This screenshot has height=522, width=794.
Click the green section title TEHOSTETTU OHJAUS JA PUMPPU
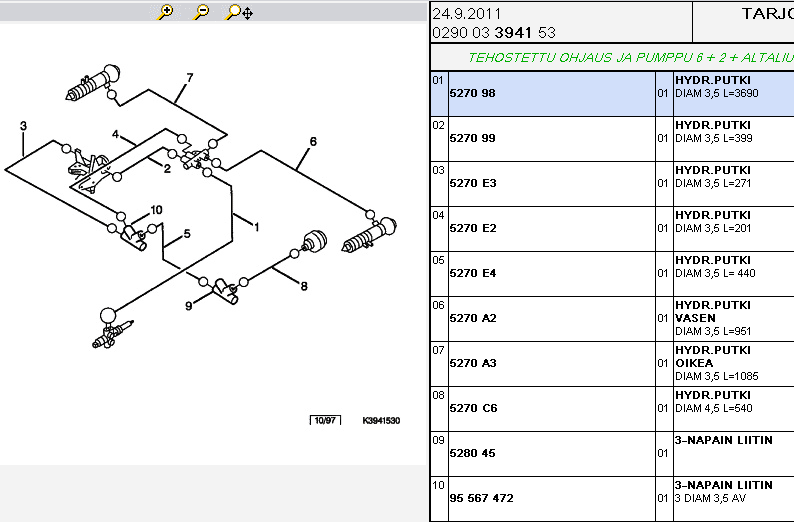click(632, 58)
